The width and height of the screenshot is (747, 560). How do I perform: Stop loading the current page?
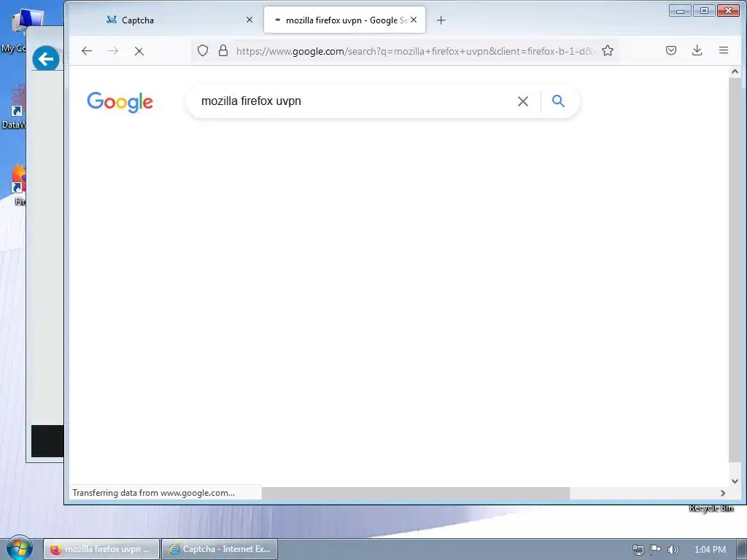(139, 51)
